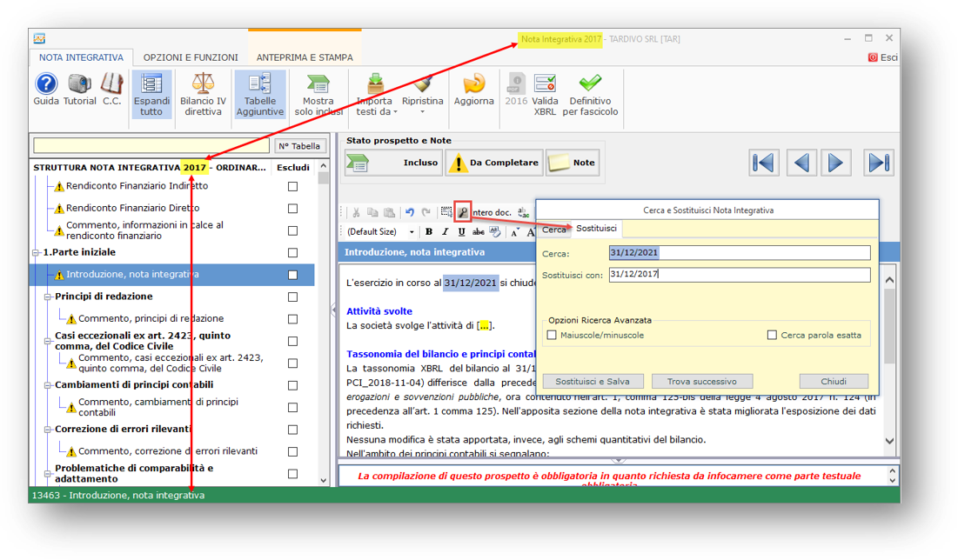
Task: Click the 2016 PDF icon
Action: (516, 83)
